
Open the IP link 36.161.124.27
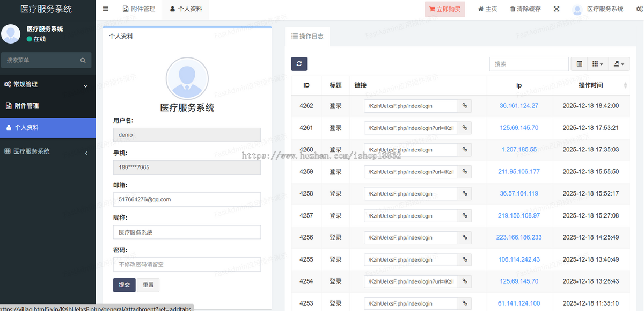[x=518, y=106]
